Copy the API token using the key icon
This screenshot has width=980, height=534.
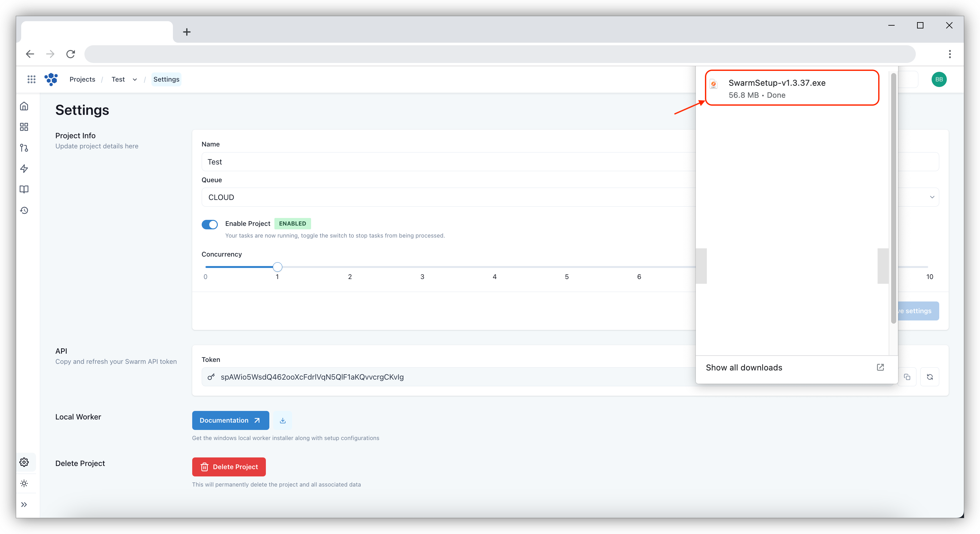211,377
